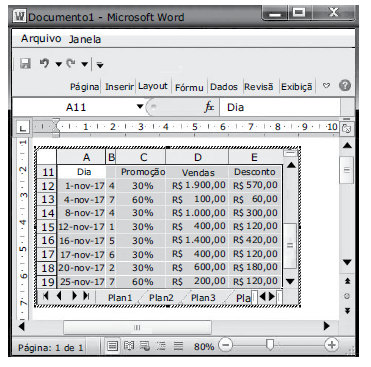
Task: Adjust the zoom slider handle
Action: pos(270,345)
